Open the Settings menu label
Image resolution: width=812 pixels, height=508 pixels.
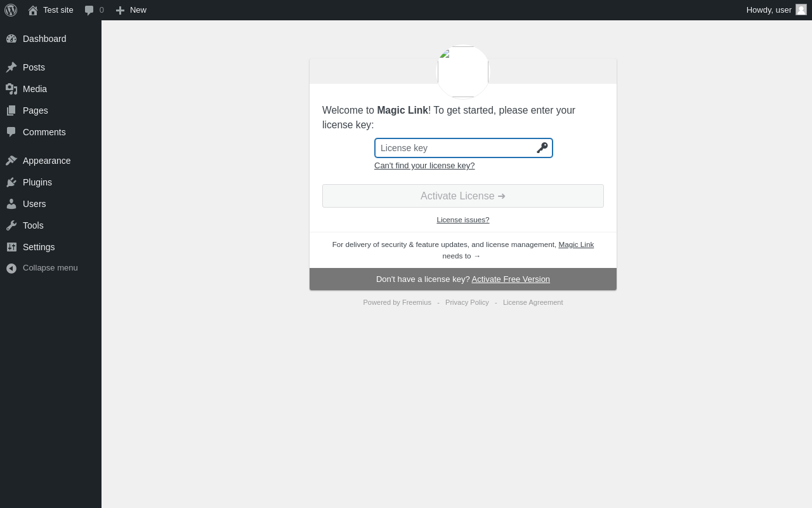click(x=39, y=247)
